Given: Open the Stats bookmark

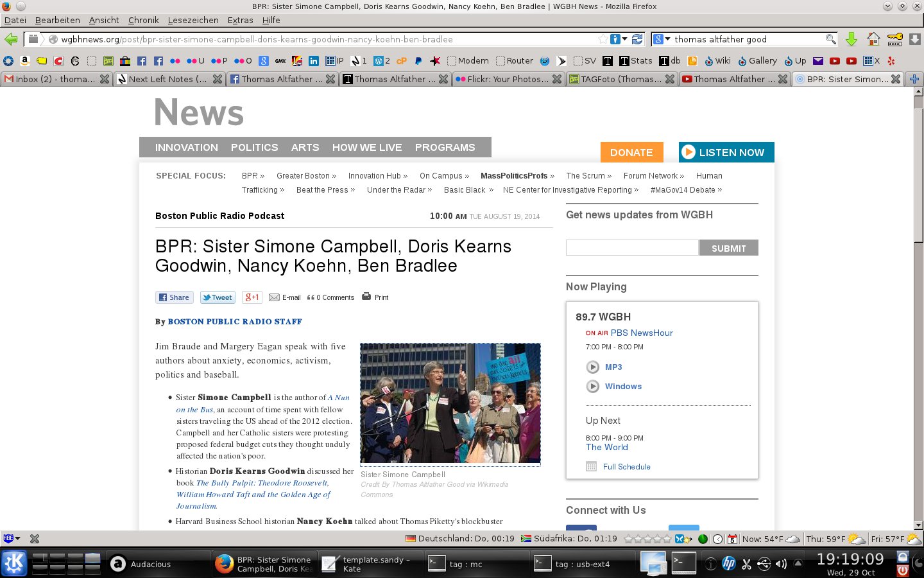Looking at the screenshot, I should click(636, 61).
